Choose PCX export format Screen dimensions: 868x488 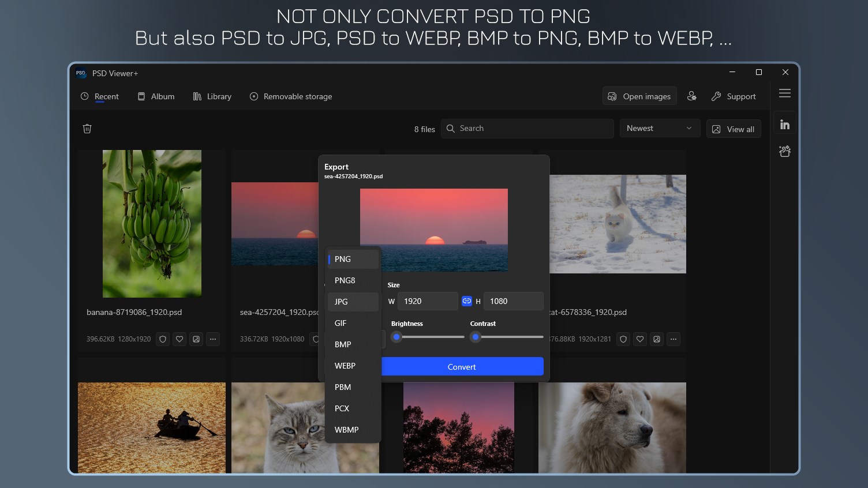pyautogui.click(x=353, y=408)
